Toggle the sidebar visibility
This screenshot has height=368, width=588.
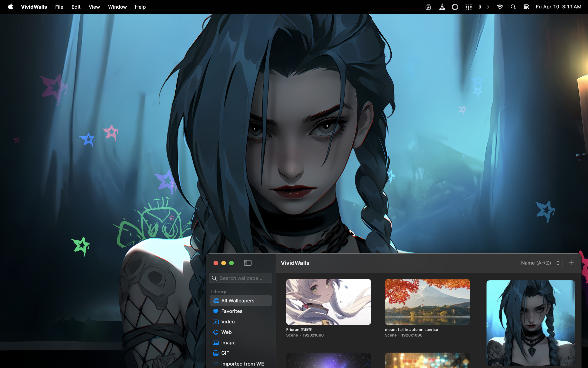coord(248,263)
